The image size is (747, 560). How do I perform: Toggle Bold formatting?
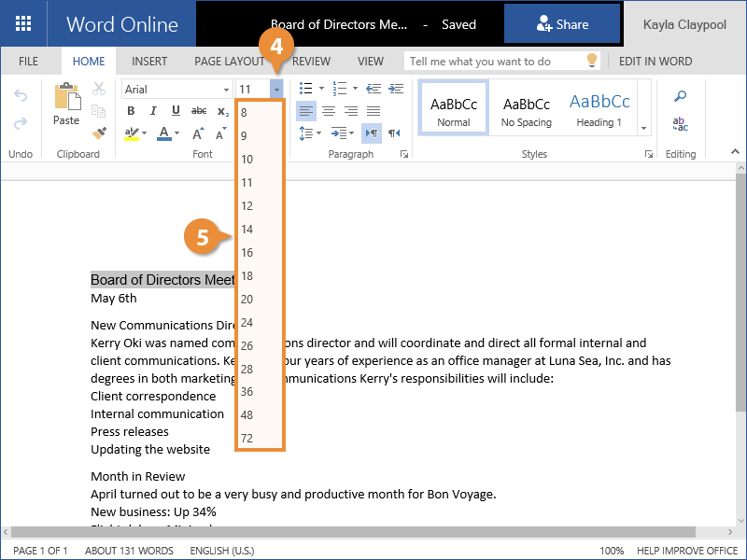[131, 111]
